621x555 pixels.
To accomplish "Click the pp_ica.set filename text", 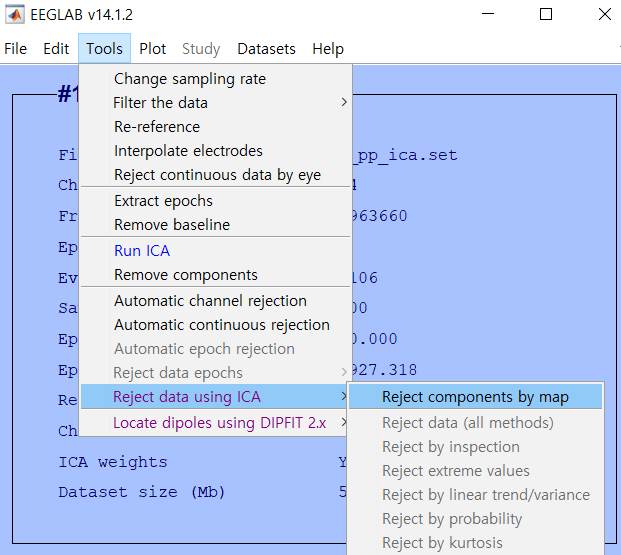I will 405,155.
